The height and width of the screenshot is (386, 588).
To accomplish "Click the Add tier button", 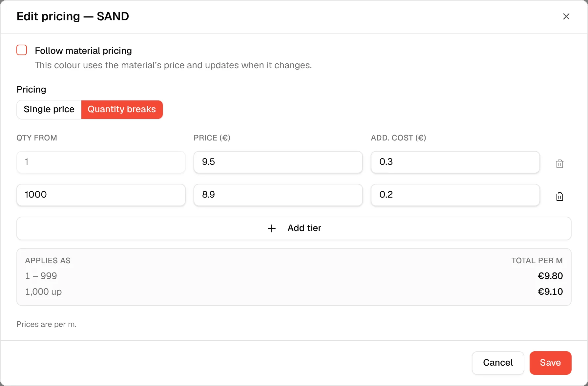I will (294, 228).
